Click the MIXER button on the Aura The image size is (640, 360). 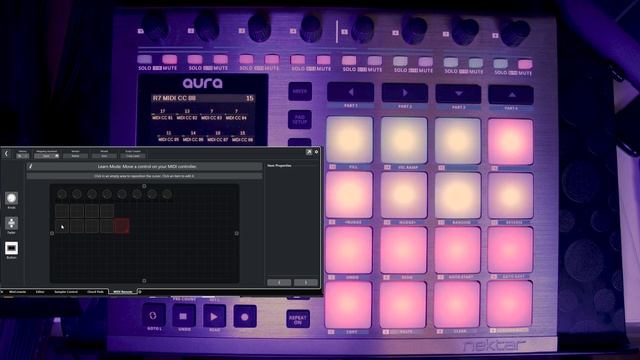pos(300,91)
